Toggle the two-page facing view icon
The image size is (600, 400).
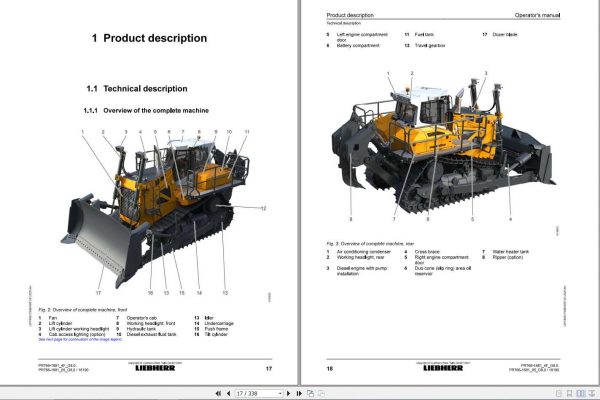tap(580, 393)
